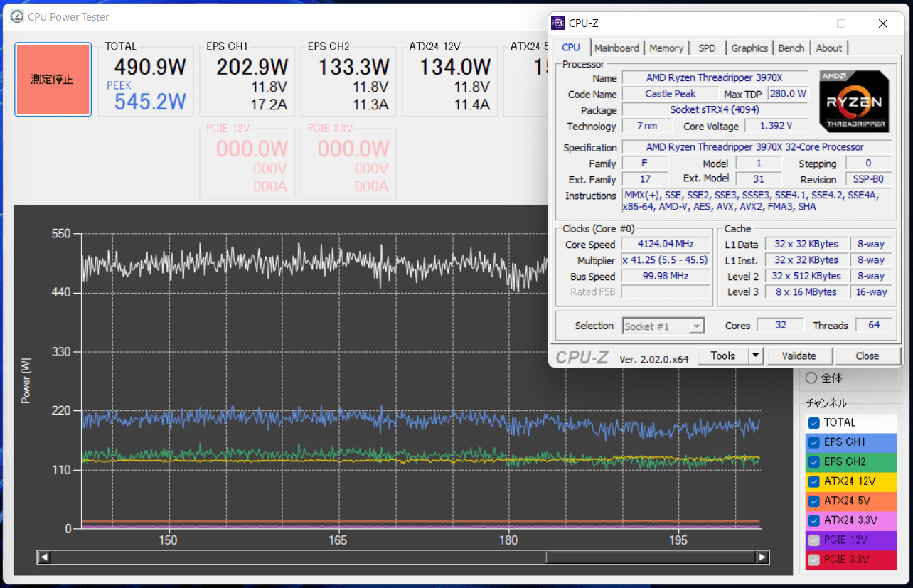Enable the PCIE 12V channel checkbox
The width and height of the screenshot is (913, 588).
point(814,540)
